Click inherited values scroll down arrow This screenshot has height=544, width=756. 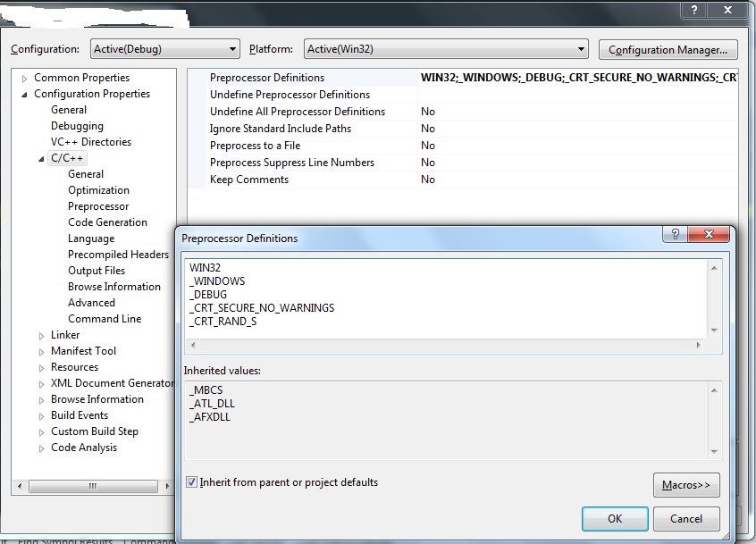point(714,452)
